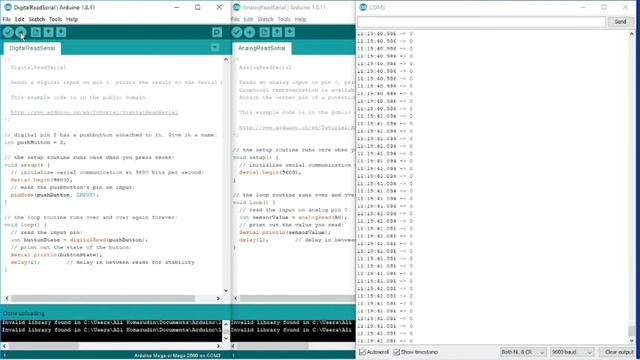
Task: Minimize the DigitalReadSerial window
Action: (176, 7)
